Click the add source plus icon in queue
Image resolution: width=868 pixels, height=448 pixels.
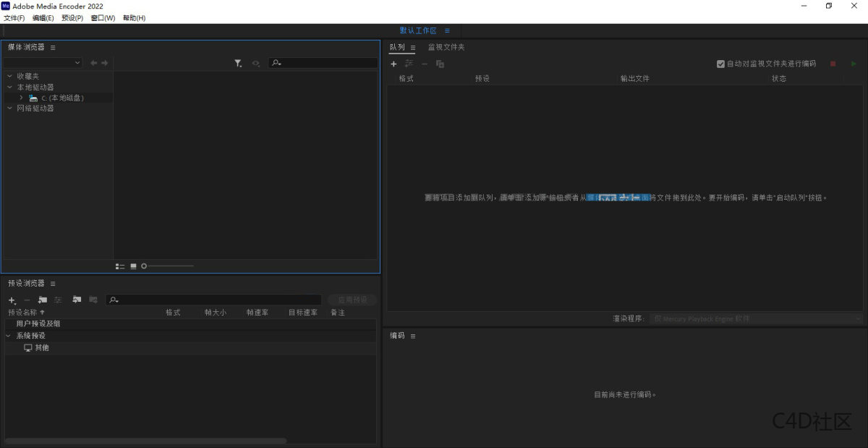point(394,64)
